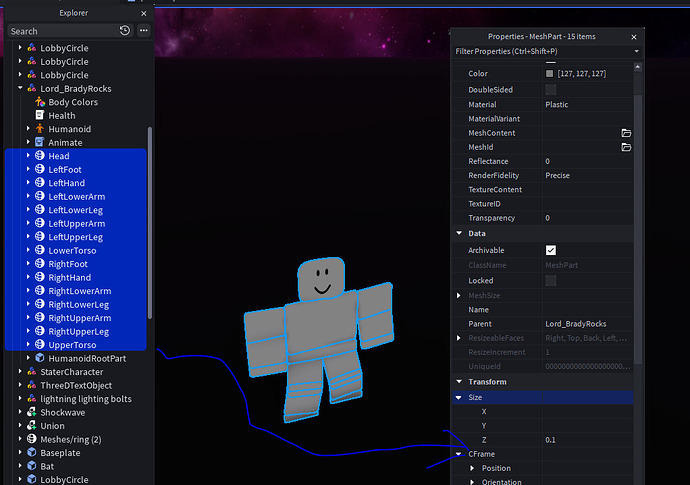Click the Humanoid object icon
Image resolution: width=690 pixels, height=485 pixels.
point(39,129)
